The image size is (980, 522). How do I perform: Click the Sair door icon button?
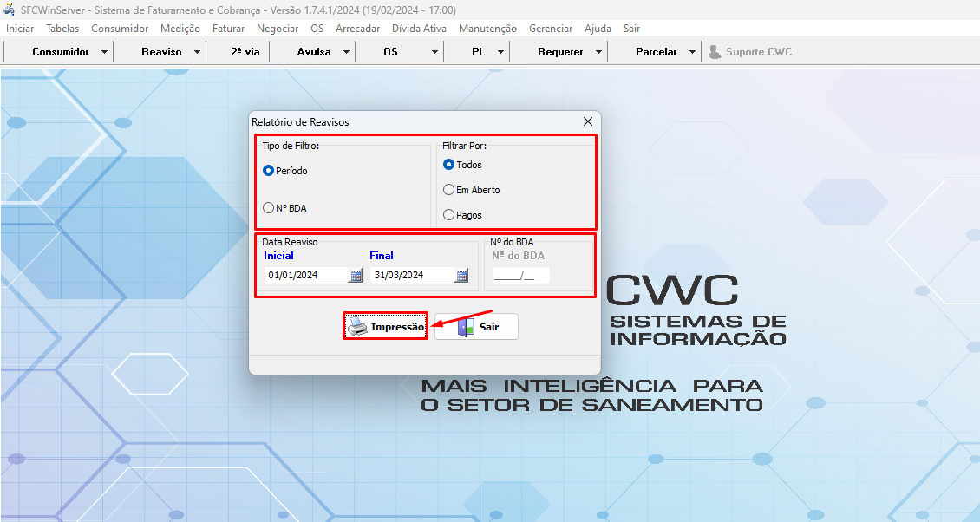coord(476,327)
